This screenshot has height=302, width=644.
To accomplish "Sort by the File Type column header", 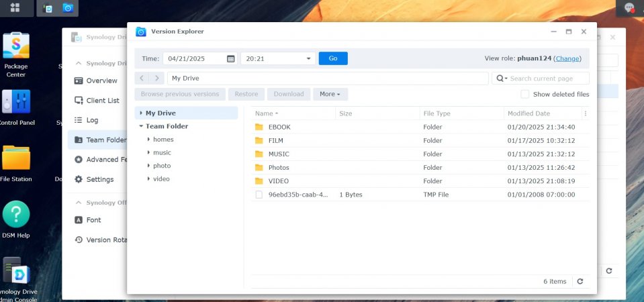I will tap(461, 113).
